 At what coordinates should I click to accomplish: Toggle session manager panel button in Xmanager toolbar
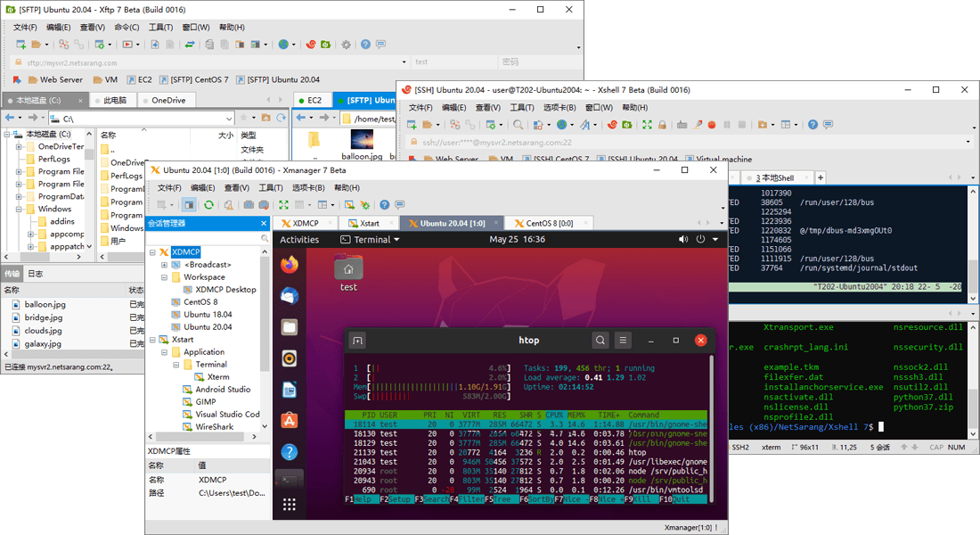point(189,205)
